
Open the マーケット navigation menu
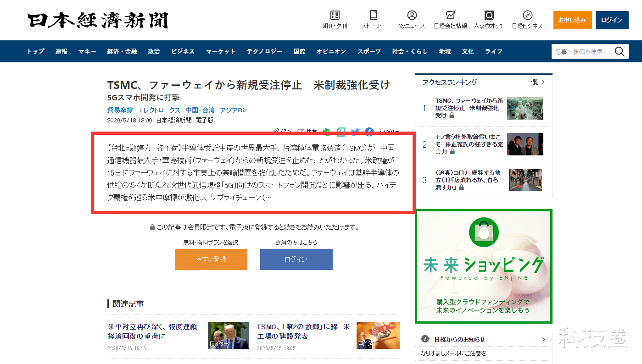point(220,51)
